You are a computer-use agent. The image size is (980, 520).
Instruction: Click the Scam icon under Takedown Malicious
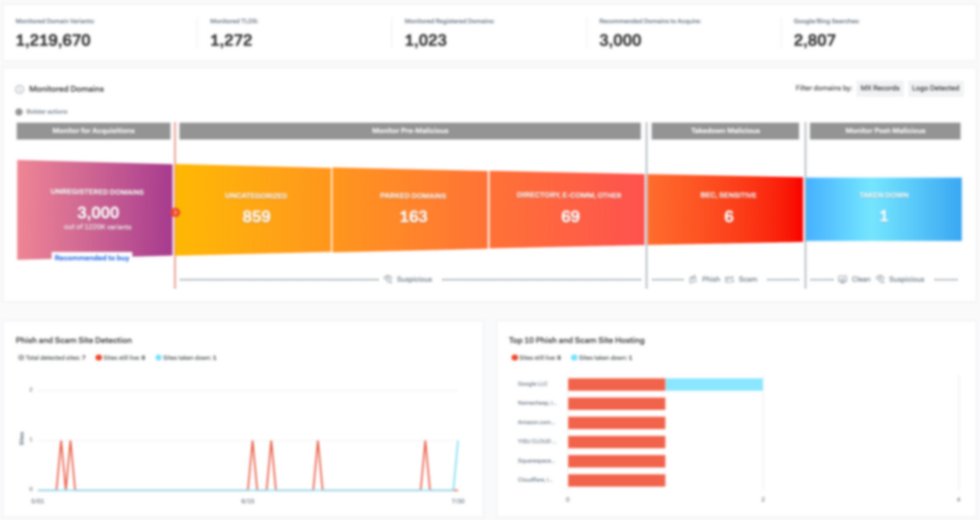(730, 279)
